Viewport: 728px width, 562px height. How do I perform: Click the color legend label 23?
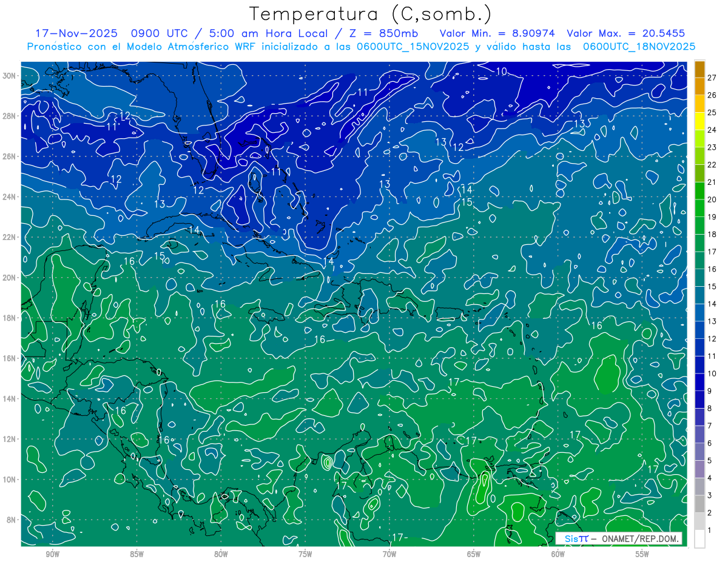pos(712,147)
